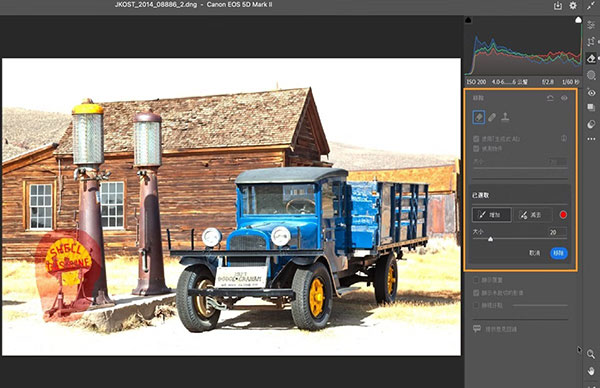
Task: Open the more options (three dots) menu
Action: click(x=591, y=139)
